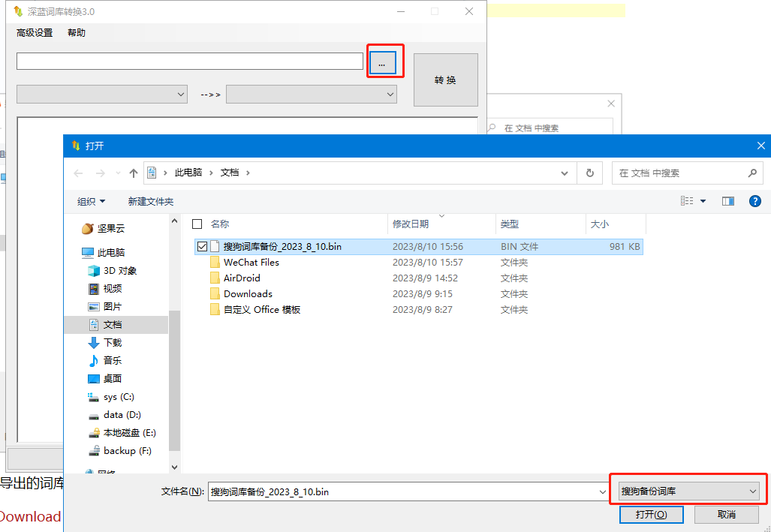Open the 搜狗备份词库 file type dropdown

coord(688,491)
